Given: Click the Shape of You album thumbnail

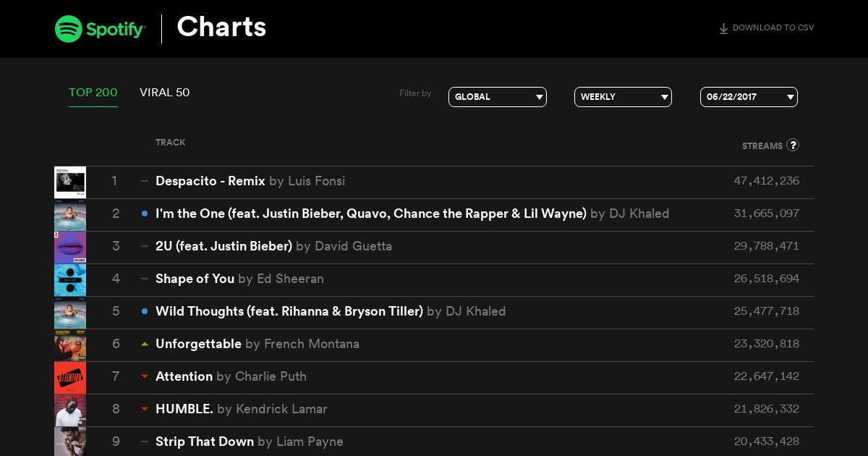Looking at the screenshot, I should pyautogui.click(x=70, y=280).
